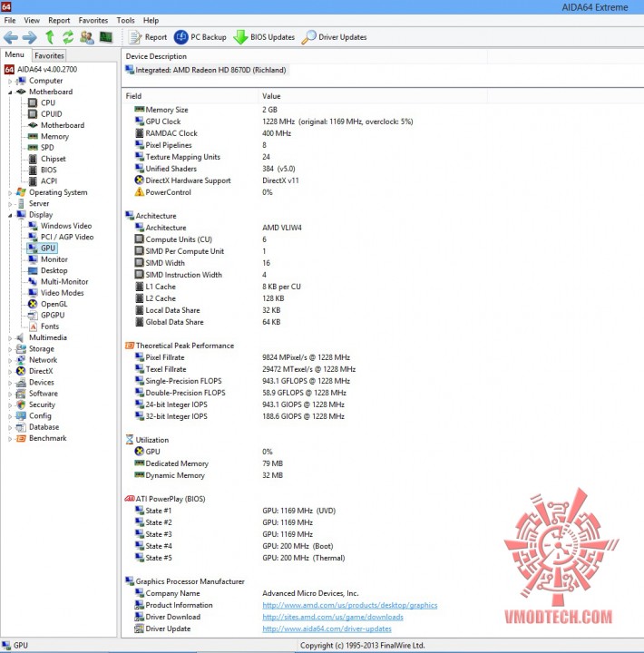Screen dimensions: 644x653
Task: Select SPD under Motherboard
Action: click(x=41, y=148)
